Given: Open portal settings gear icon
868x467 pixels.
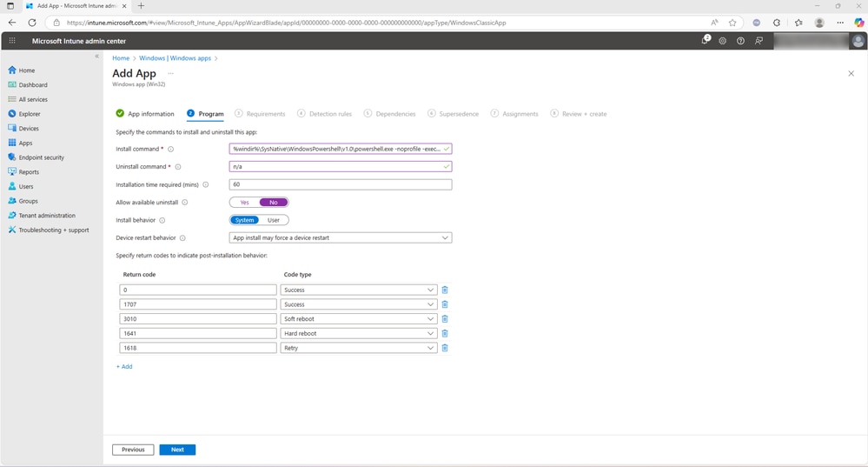Looking at the screenshot, I should click(722, 41).
